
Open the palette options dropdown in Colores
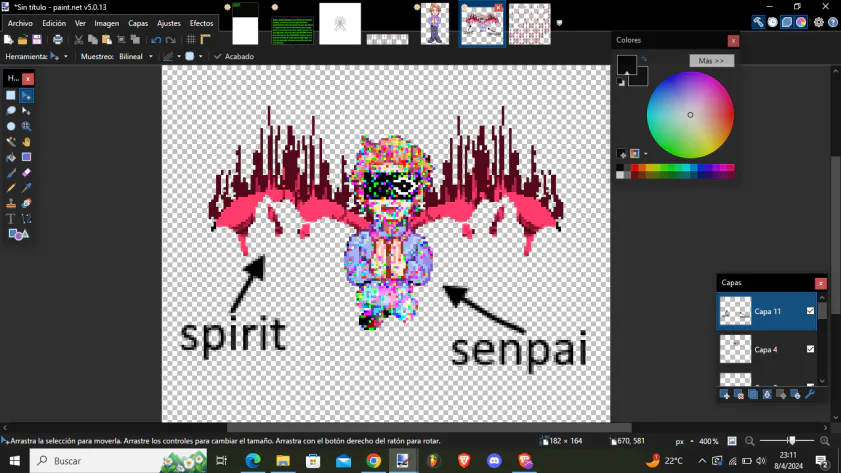646,154
